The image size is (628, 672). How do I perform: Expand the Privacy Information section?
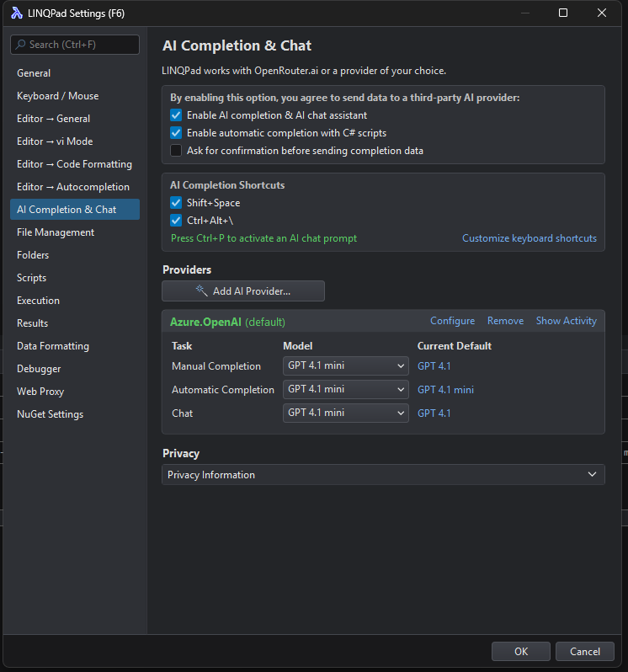[x=383, y=474]
